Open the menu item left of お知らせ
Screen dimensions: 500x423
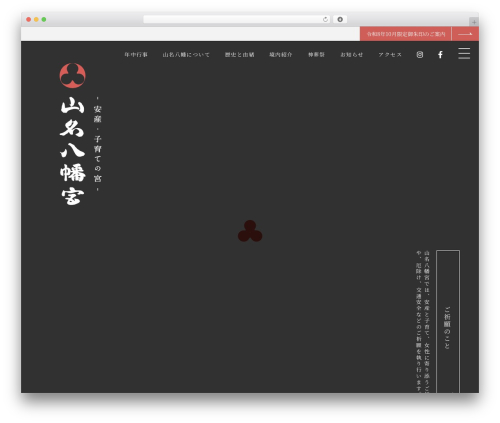pos(316,55)
